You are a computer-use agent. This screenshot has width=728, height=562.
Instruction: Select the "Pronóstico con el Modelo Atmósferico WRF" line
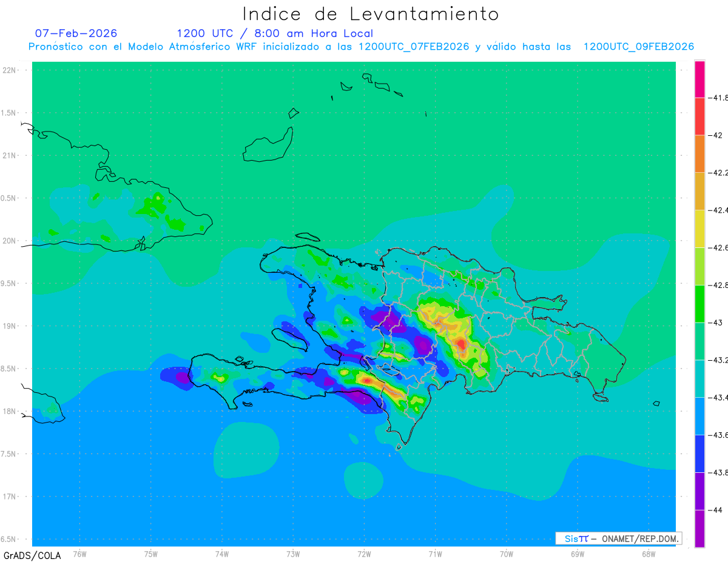(x=361, y=47)
